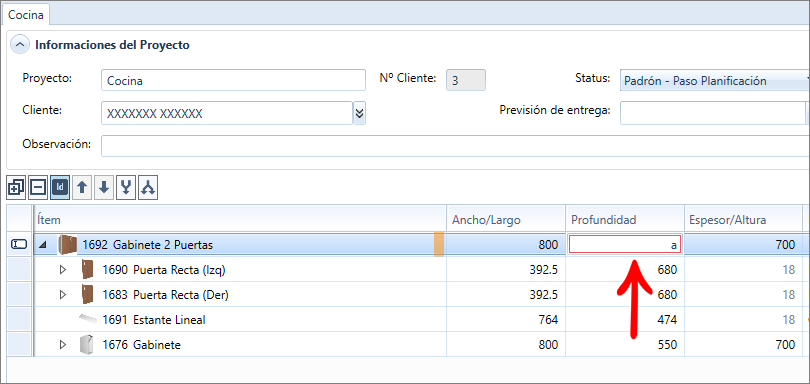Click the split arrows toolbar icon
The image size is (810, 384).
pos(148,187)
